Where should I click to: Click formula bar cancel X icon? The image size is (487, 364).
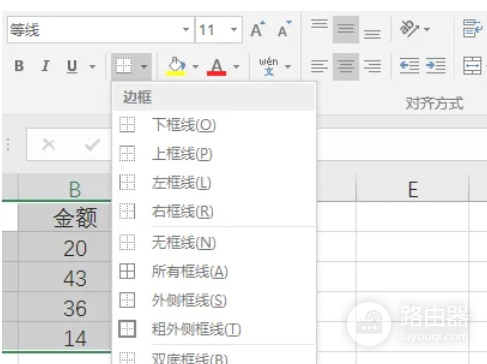(x=49, y=145)
